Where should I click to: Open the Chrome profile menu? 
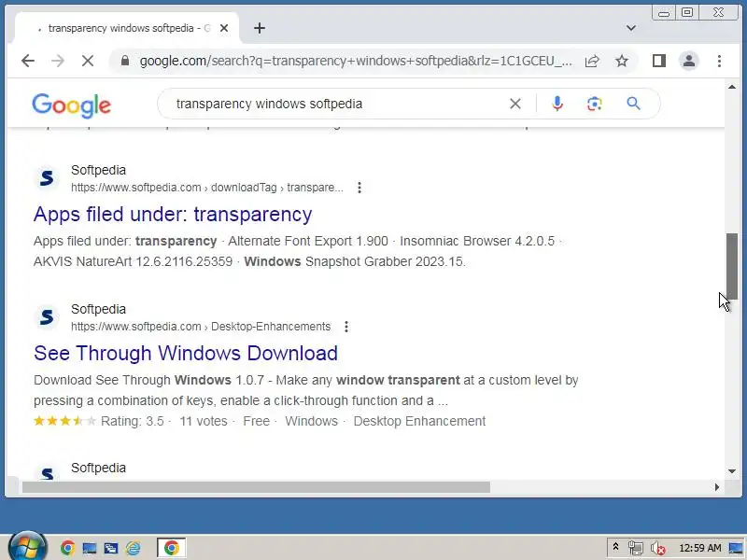pyautogui.click(x=689, y=61)
